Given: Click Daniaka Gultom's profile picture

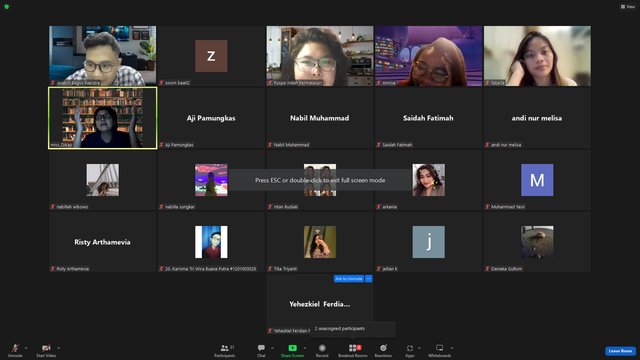Looking at the screenshot, I should (x=537, y=242).
